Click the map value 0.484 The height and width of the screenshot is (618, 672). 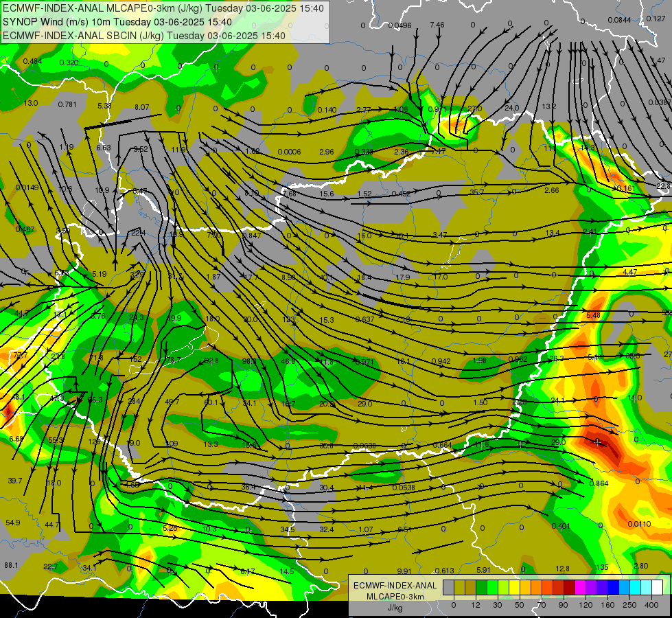(32, 61)
